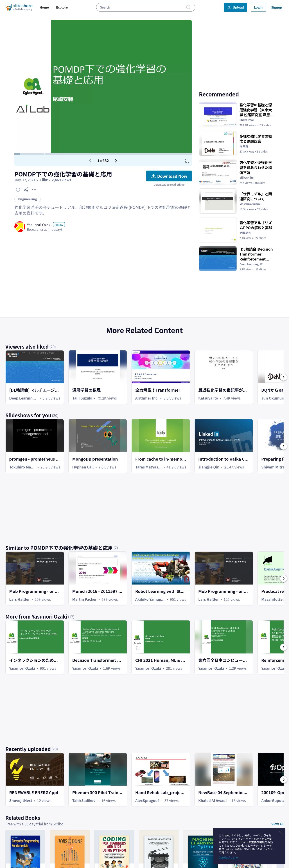This screenshot has height=868, width=289.
Task: Open Hand Rehab Lab project card
Action: tap(160, 780)
